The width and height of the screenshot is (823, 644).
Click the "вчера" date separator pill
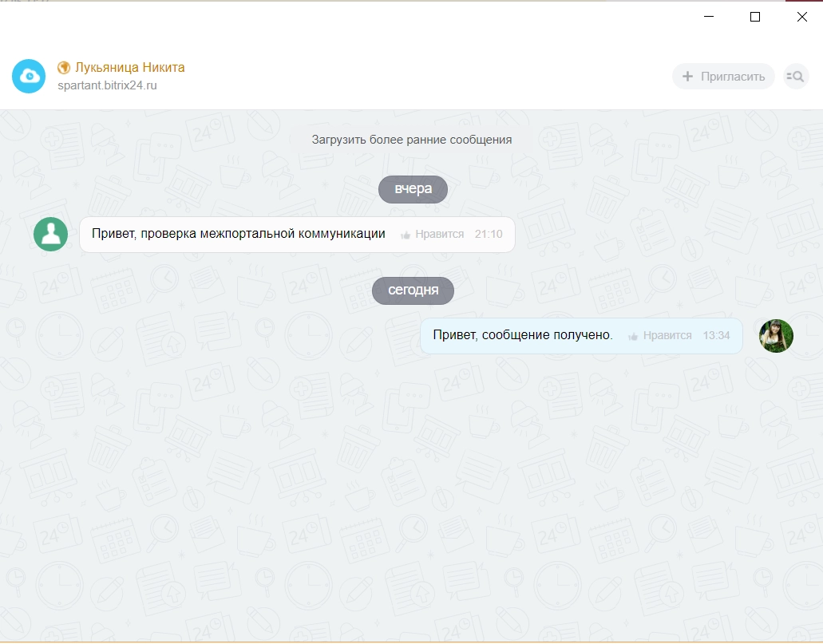tap(413, 188)
